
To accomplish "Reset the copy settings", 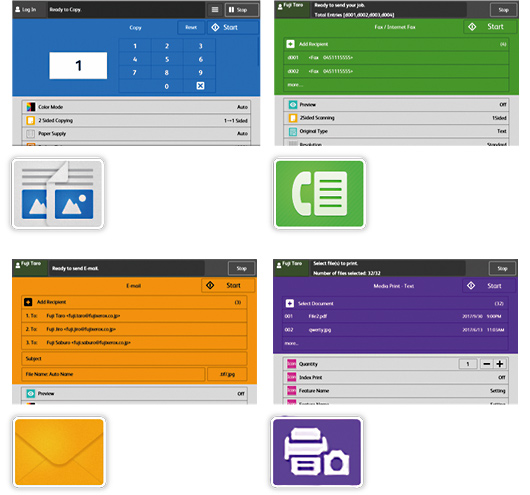I will pos(191,27).
